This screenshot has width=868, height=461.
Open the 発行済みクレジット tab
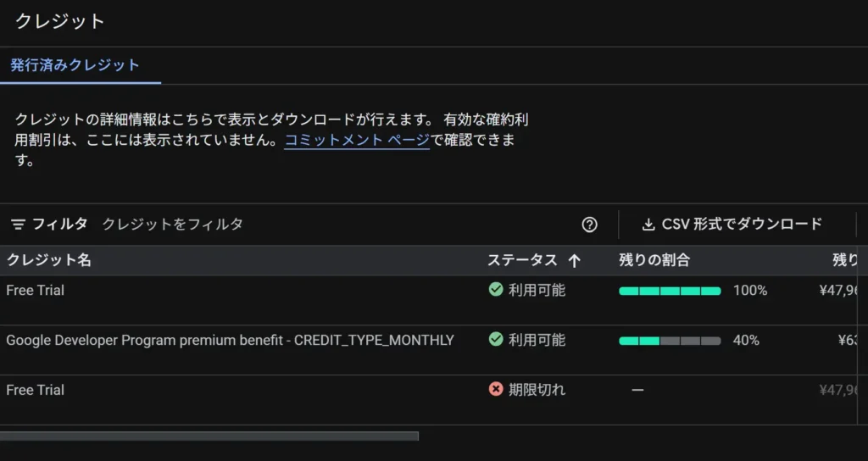point(75,65)
